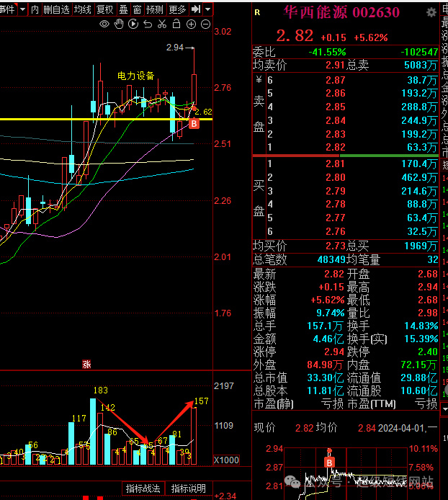Open the 事件 events menu
The width and height of the screenshot is (448, 500).
[x=7, y=9]
